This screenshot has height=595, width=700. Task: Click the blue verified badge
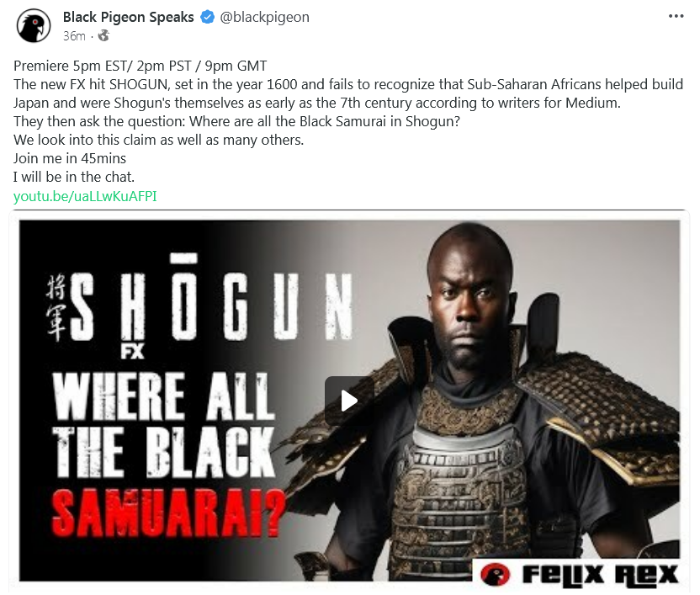207,17
